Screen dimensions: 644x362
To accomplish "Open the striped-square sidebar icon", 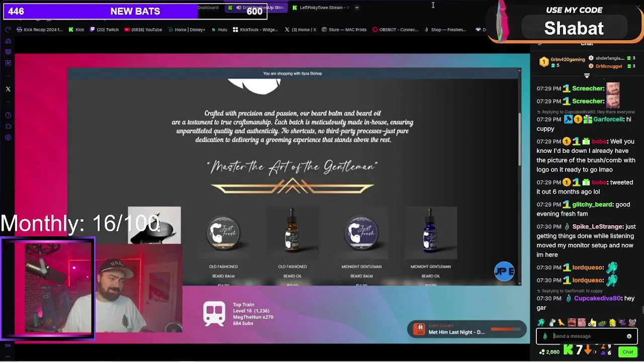I will 8,52.
